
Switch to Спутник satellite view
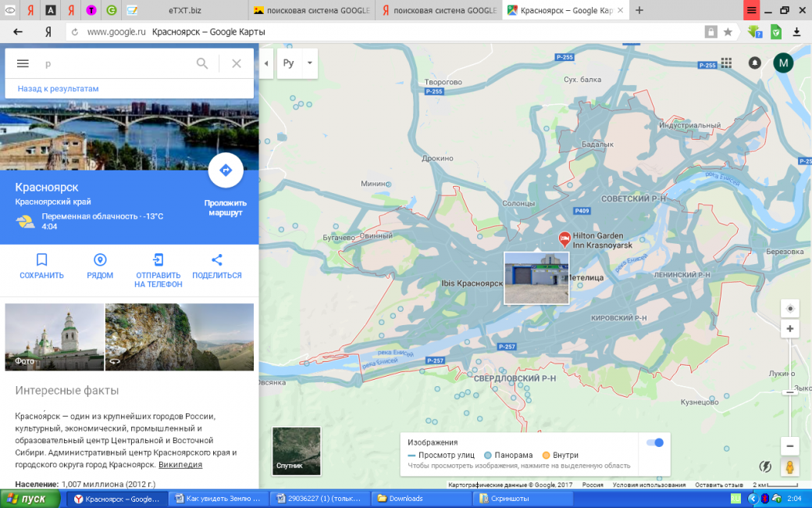[x=296, y=451]
